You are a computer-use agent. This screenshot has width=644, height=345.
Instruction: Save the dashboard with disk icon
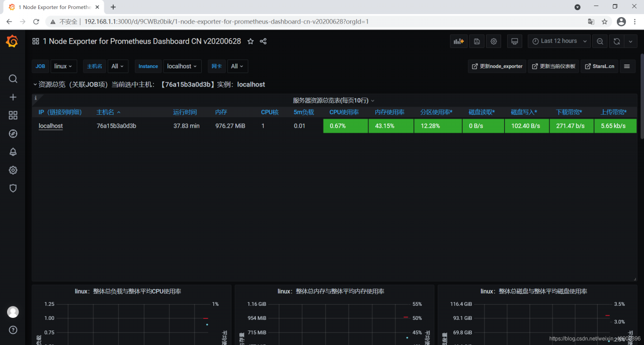(x=476, y=41)
